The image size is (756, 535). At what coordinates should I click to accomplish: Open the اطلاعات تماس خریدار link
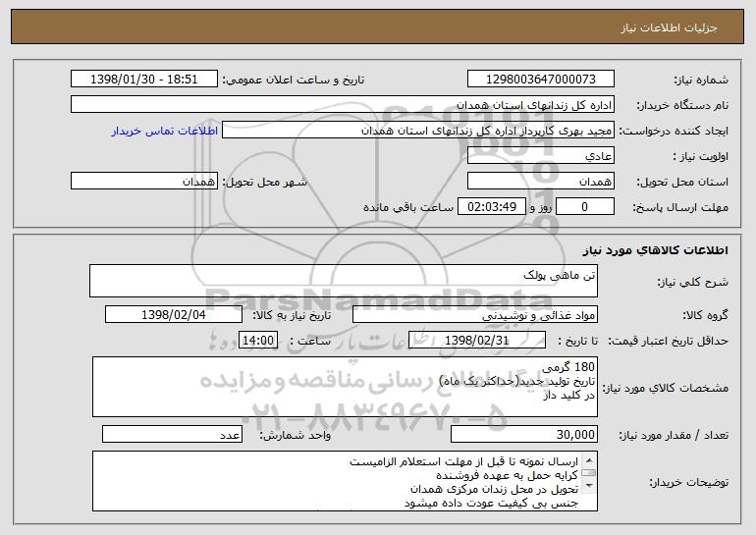point(165,131)
